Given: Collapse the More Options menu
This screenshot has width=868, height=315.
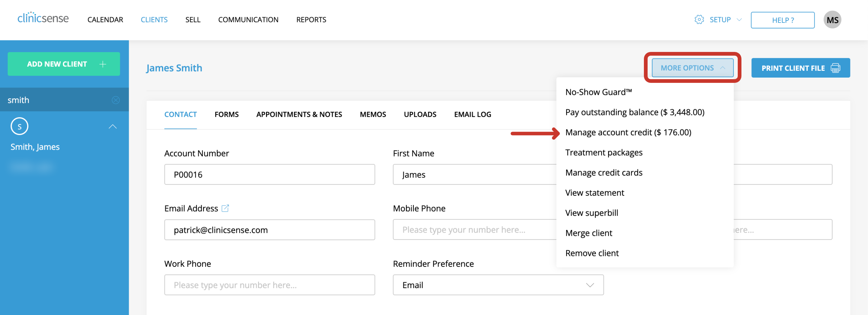Looking at the screenshot, I should (x=692, y=68).
